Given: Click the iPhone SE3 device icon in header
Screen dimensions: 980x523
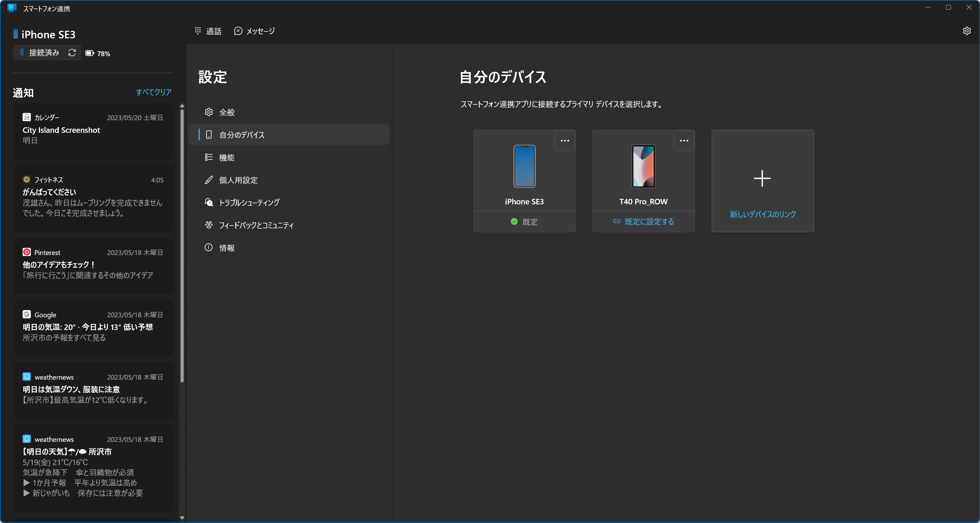Looking at the screenshot, I should 16,34.
